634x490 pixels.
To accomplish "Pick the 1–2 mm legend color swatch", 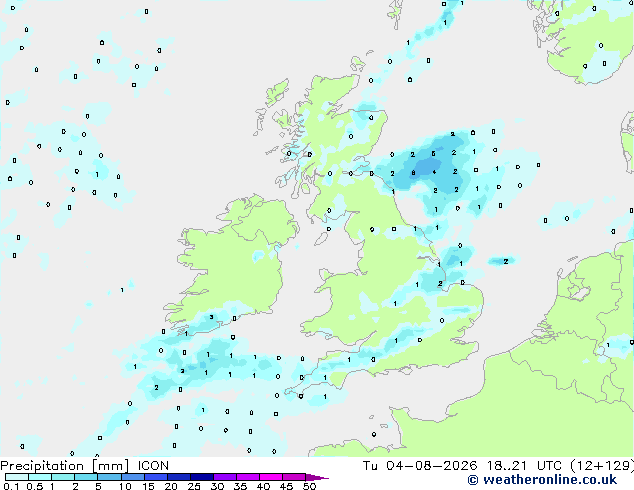I will 63,477.
